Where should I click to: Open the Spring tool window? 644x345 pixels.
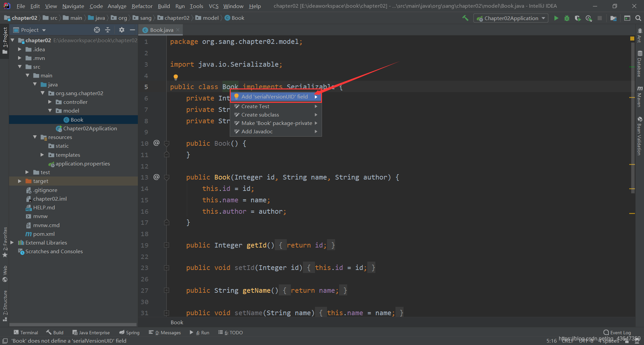(x=129, y=333)
